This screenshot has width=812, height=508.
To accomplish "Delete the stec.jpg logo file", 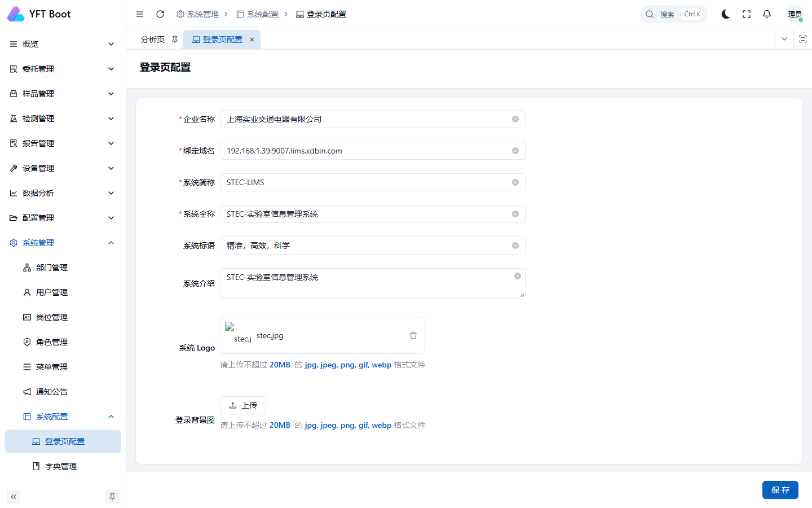I will coord(413,335).
